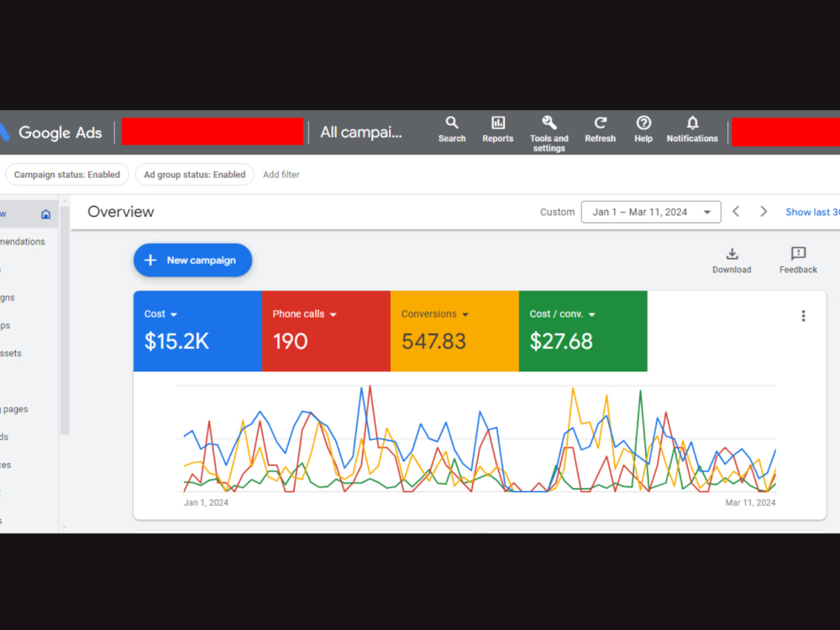Click the Overview home icon in sidebar
Screen dimensions: 840x630
[x=45, y=214]
